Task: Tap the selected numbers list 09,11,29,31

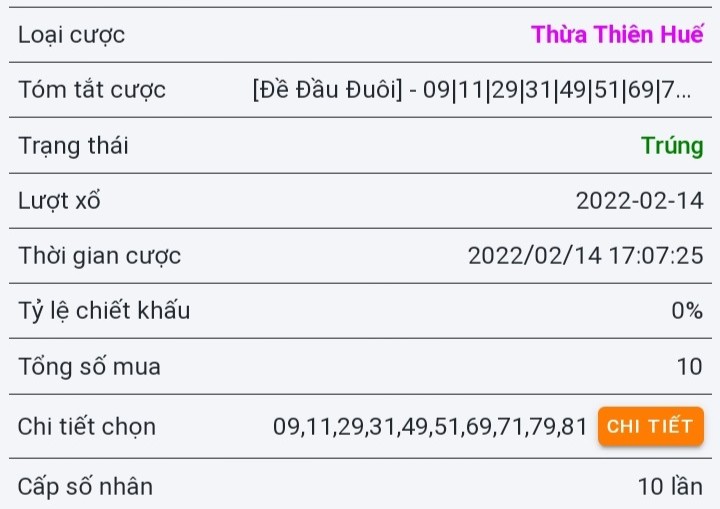Action: (430, 427)
